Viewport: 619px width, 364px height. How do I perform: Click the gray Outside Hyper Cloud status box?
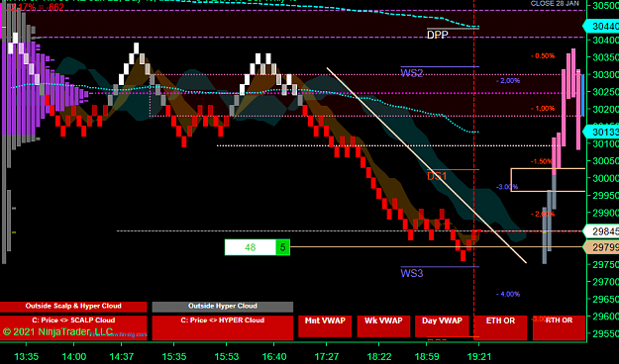(223, 307)
